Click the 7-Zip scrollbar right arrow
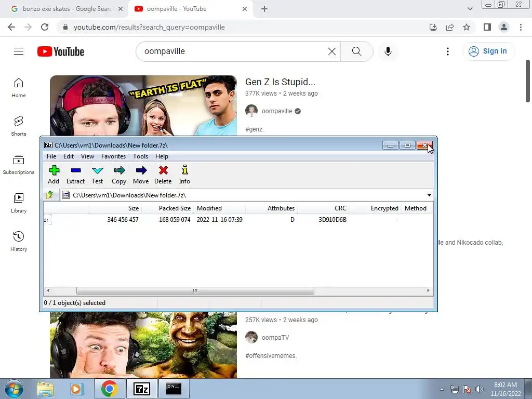532x399 pixels. [x=428, y=291]
